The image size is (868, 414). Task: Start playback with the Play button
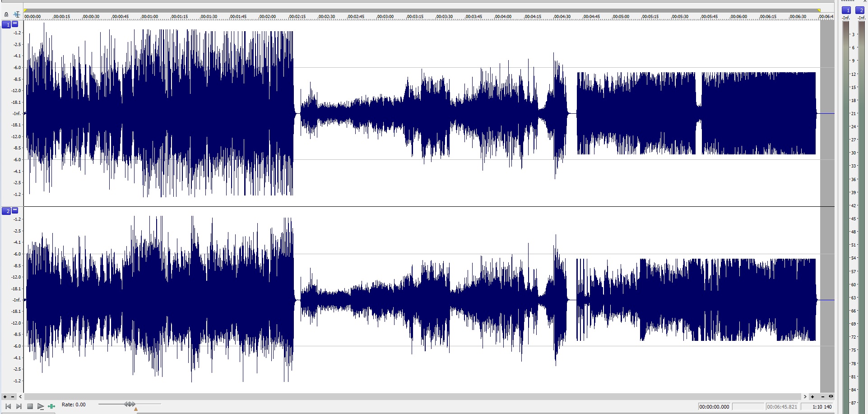coord(40,406)
